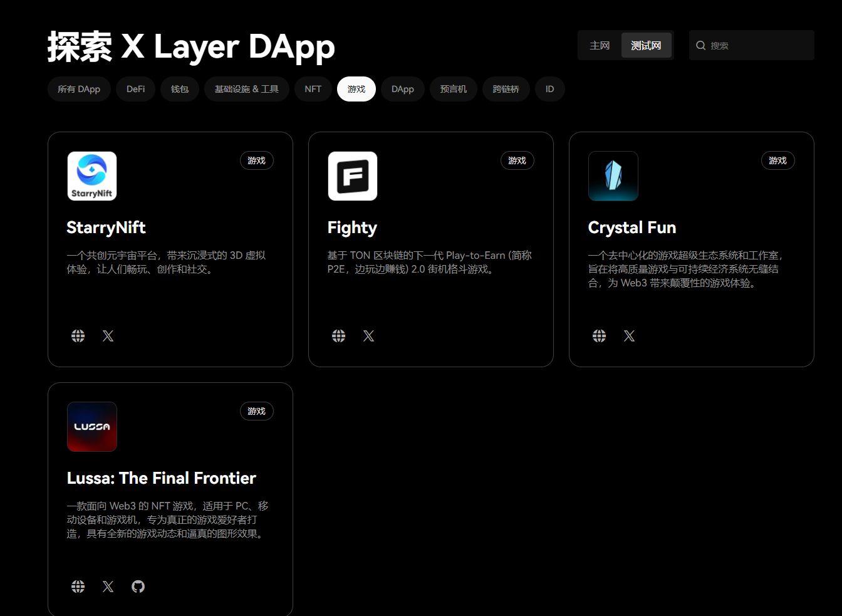Click the search magnifier icon
Image resolution: width=842 pixels, height=616 pixels.
point(701,45)
